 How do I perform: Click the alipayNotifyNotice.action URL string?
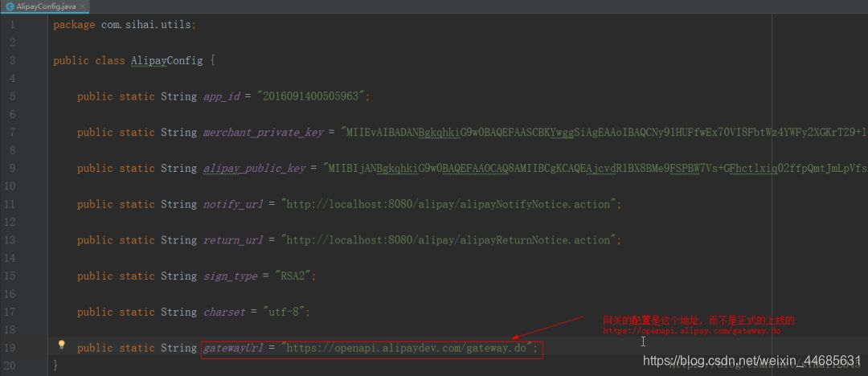pyautogui.click(x=448, y=204)
